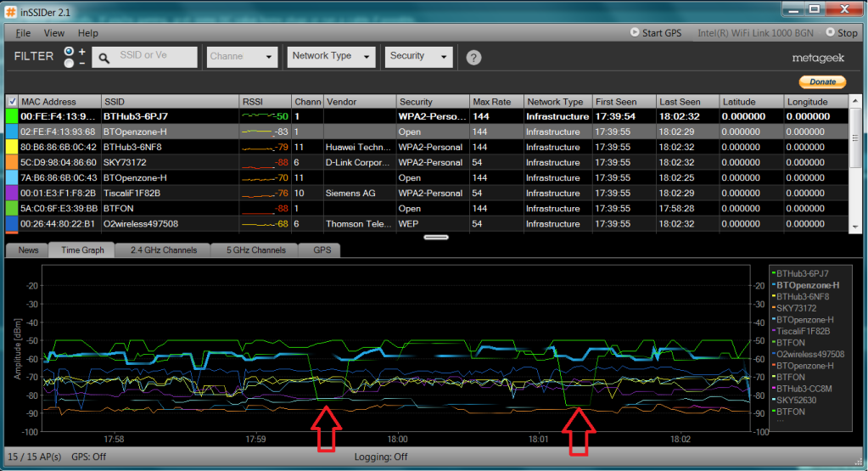Sort by the RSSI column header
The height and width of the screenshot is (471, 868).
[266, 102]
